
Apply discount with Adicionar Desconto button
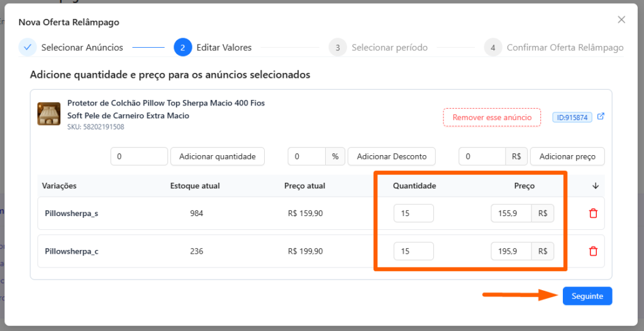(392, 156)
